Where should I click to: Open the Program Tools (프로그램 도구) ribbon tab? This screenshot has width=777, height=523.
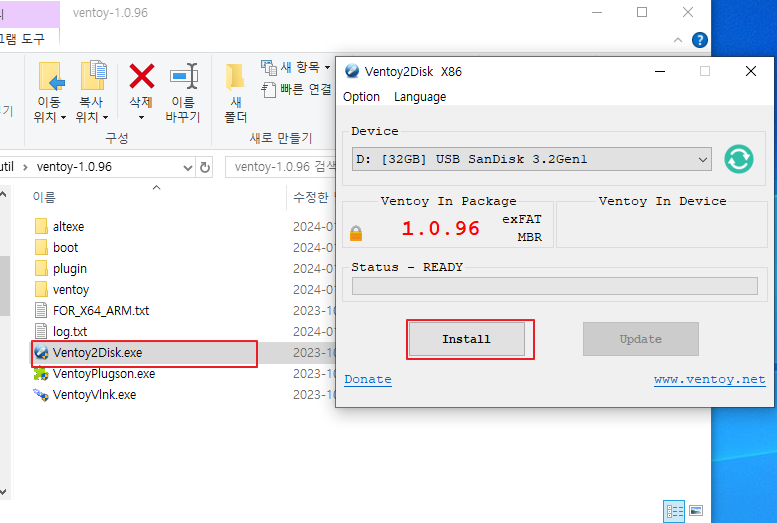pyautogui.click(x=22, y=39)
